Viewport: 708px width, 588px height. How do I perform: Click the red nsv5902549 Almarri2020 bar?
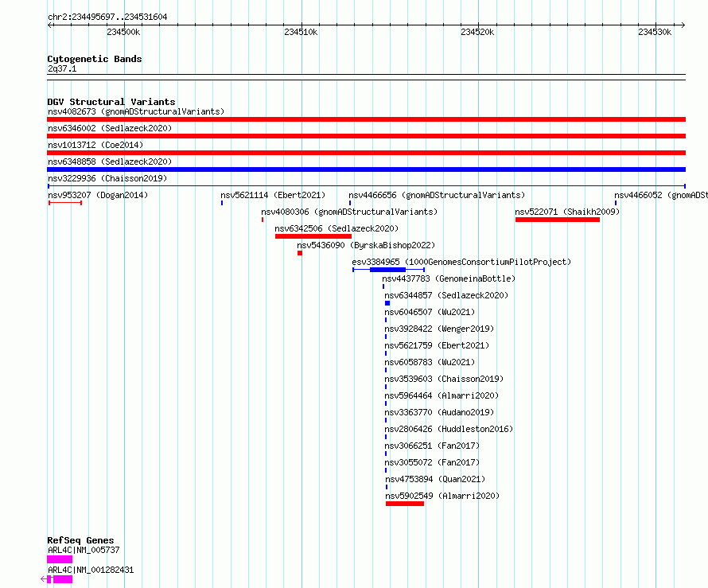(x=405, y=504)
